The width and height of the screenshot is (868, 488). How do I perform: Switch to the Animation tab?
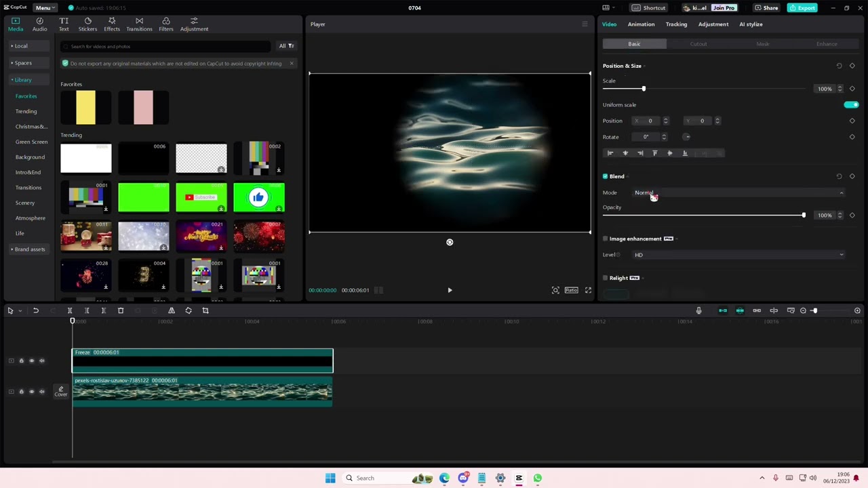click(641, 24)
